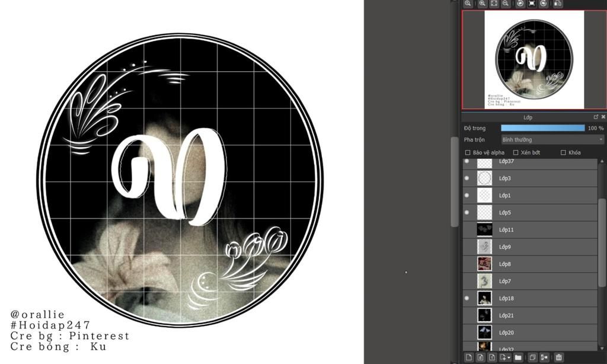The height and width of the screenshot is (364, 607).
Task: Hide layer Lớp18 via its visibility dot
Action: 467,298
